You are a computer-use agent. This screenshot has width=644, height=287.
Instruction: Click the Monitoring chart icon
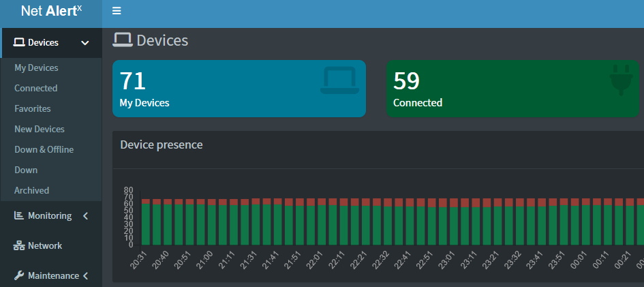pos(19,216)
